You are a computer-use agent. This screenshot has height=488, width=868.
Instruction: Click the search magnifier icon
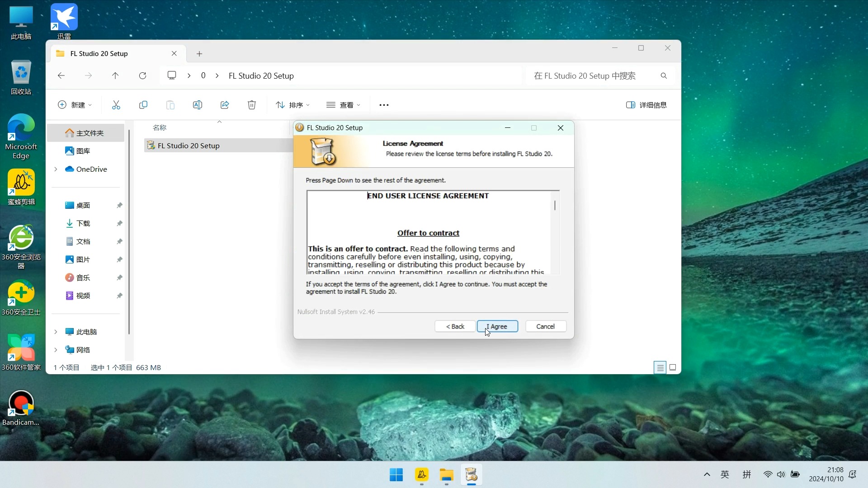coord(664,75)
